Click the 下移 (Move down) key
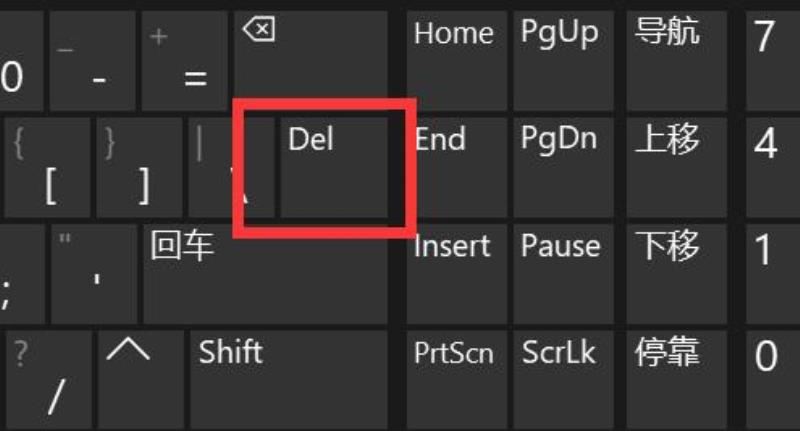Viewport: 800px width, 431px height. coord(677,274)
